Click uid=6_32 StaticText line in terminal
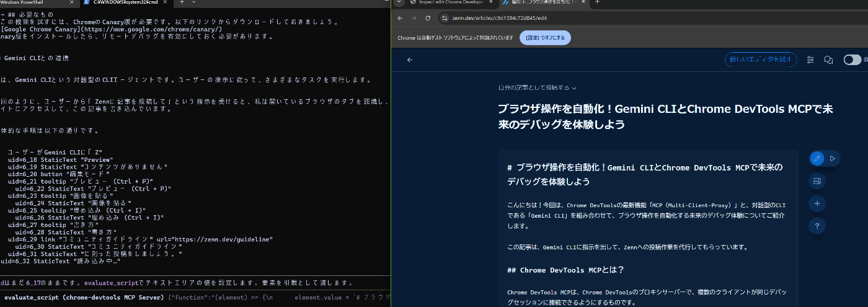Screen dimensions: 868x307 61,261
